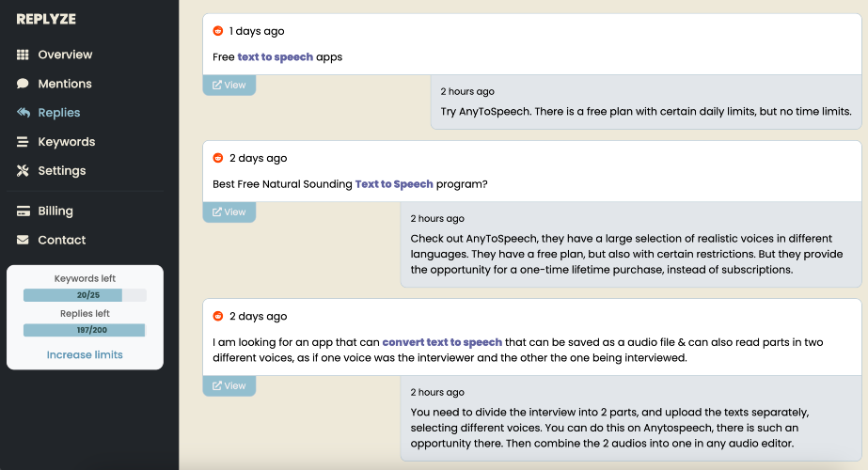The width and height of the screenshot is (868, 470).
Task: Select Keywords in the sidebar
Action: 66,142
